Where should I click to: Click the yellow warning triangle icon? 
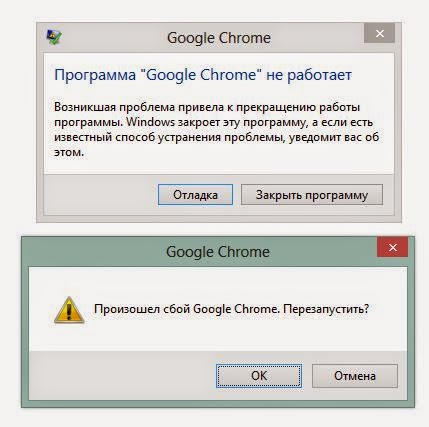[x=69, y=310]
